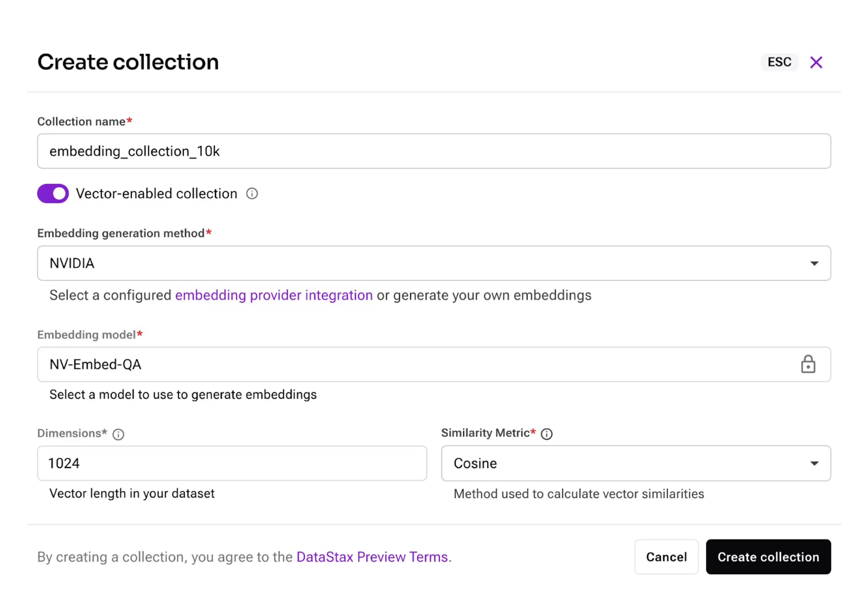
Task: Click the Similarity Metric info icon
Action: (x=547, y=434)
